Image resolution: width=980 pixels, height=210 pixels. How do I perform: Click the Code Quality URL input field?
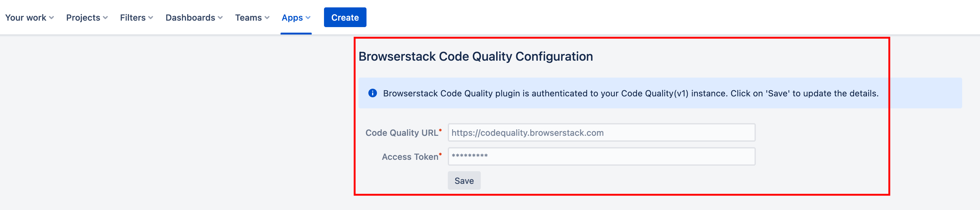[601, 133]
